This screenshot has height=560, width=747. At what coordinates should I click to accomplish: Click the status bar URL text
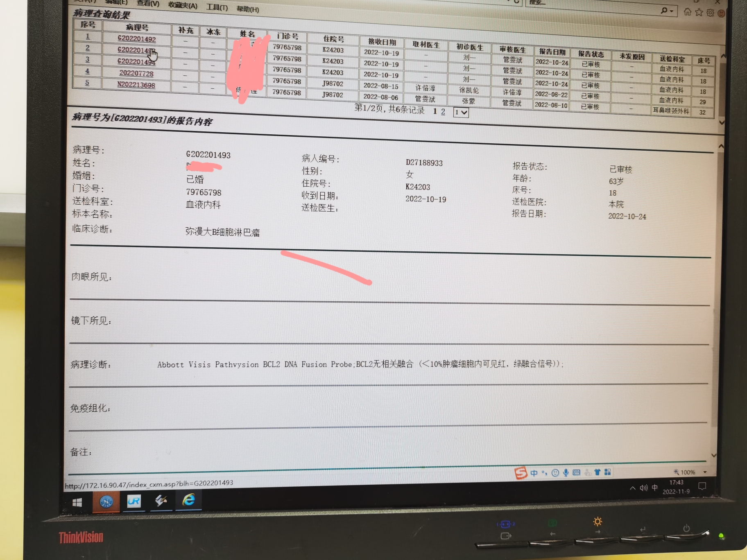coord(149,484)
